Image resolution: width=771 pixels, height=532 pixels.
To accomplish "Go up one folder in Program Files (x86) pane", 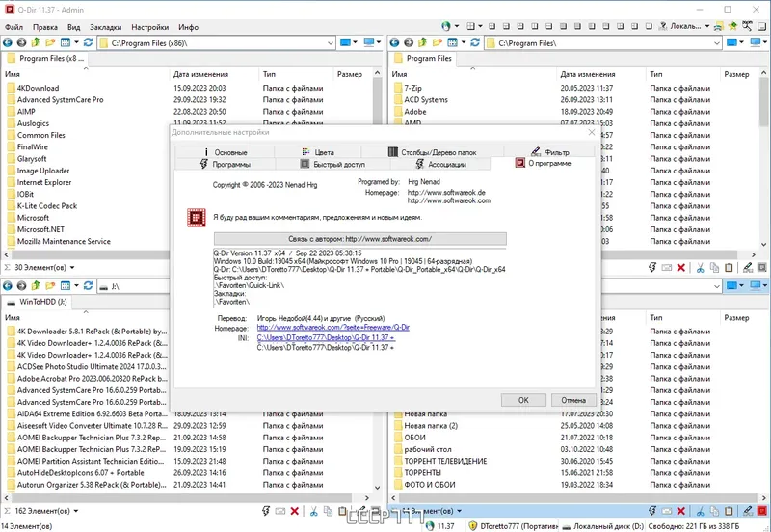I will [x=36, y=42].
